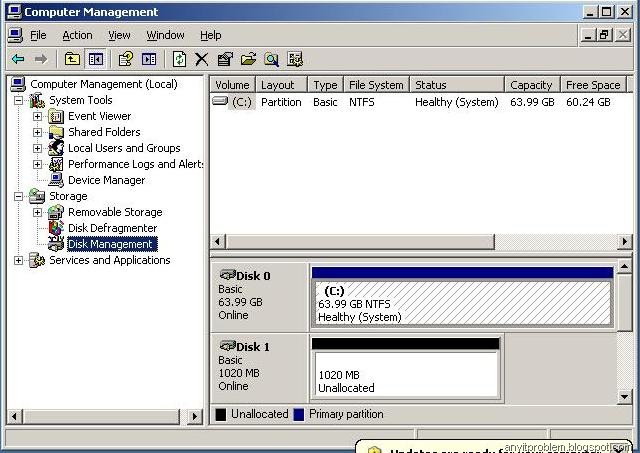
Task: Click the Shared Folders icon
Action: [x=56, y=132]
